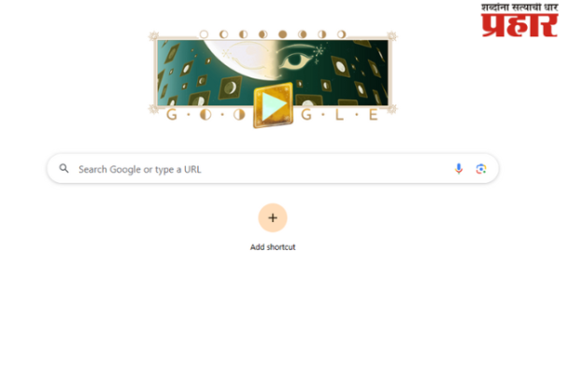The height and width of the screenshot is (392, 567).
Task: Click the leftmost G letter of doodle
Action: pyautogui.click(x=172, y=115)
